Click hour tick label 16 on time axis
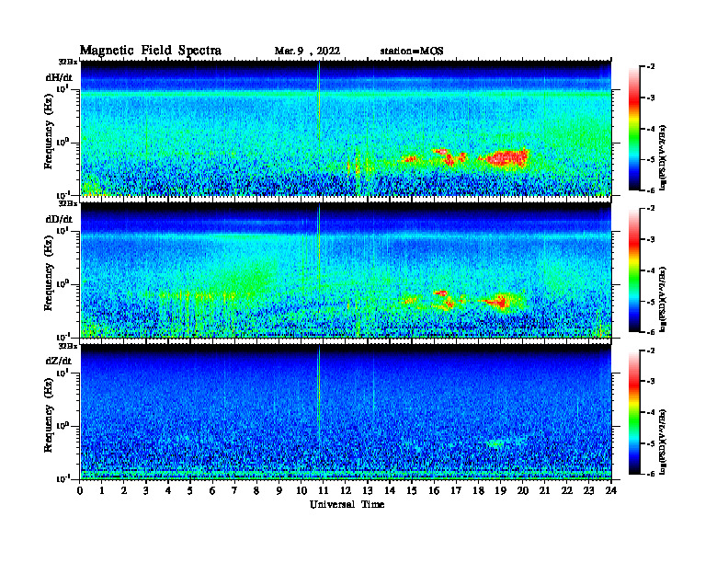Viewport: 728px width, 563px height. pyautogui.click(x=434, y=491)
